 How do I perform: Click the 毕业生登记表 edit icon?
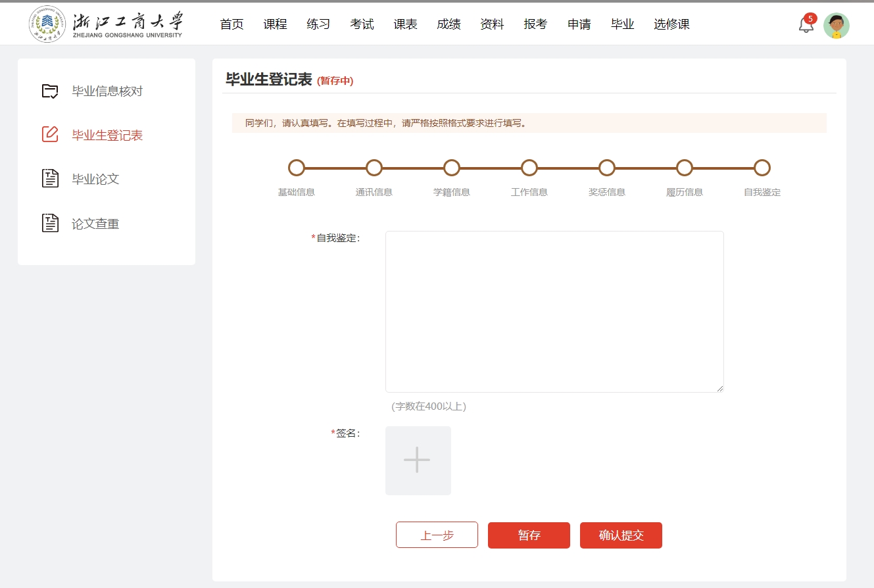pos(50,135)
